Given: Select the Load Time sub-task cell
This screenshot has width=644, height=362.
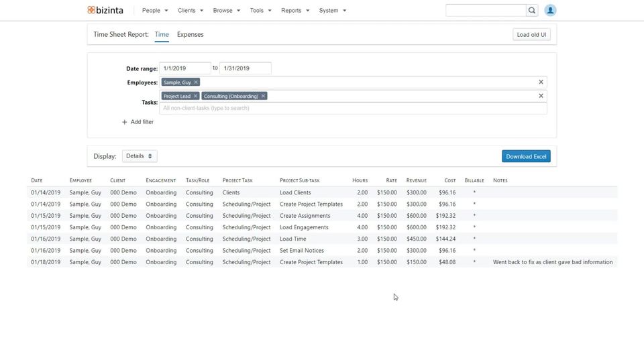Looking at the screenshot, I should [x=293, y=239].
